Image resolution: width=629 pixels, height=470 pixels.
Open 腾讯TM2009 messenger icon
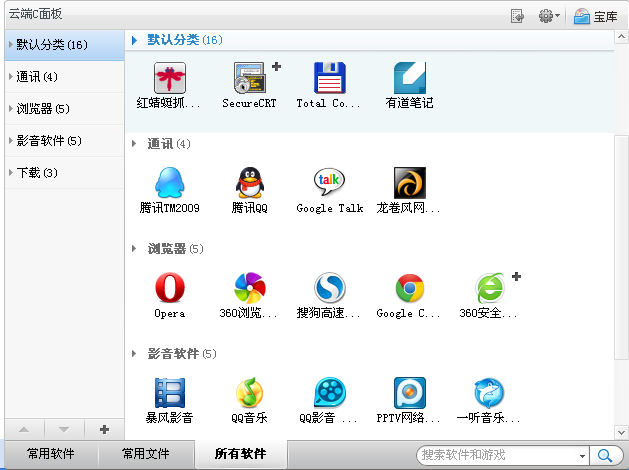(170, 182)
